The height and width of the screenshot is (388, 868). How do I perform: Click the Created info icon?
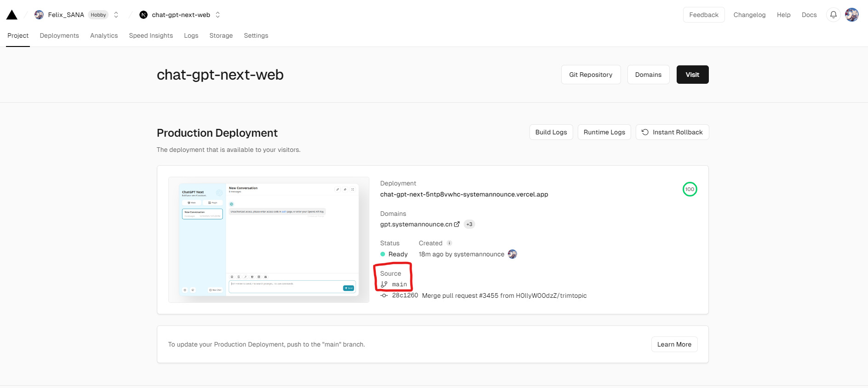point(449,243)
